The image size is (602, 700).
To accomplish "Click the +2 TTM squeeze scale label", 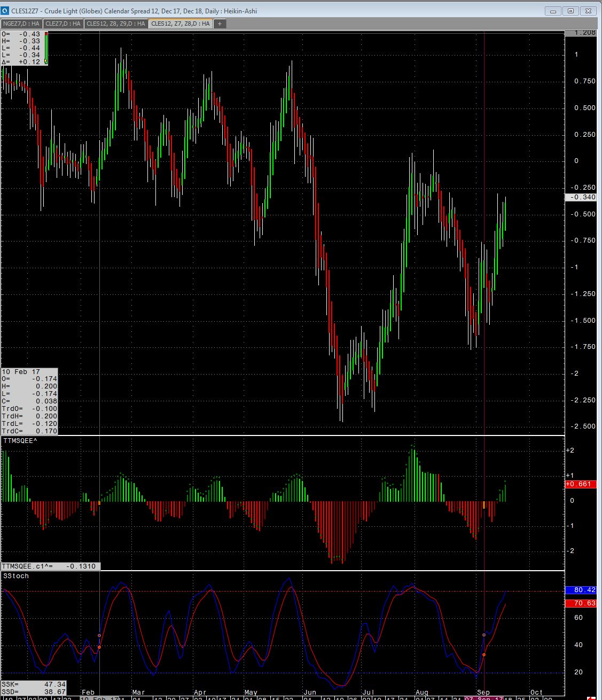I will (570, 450).
